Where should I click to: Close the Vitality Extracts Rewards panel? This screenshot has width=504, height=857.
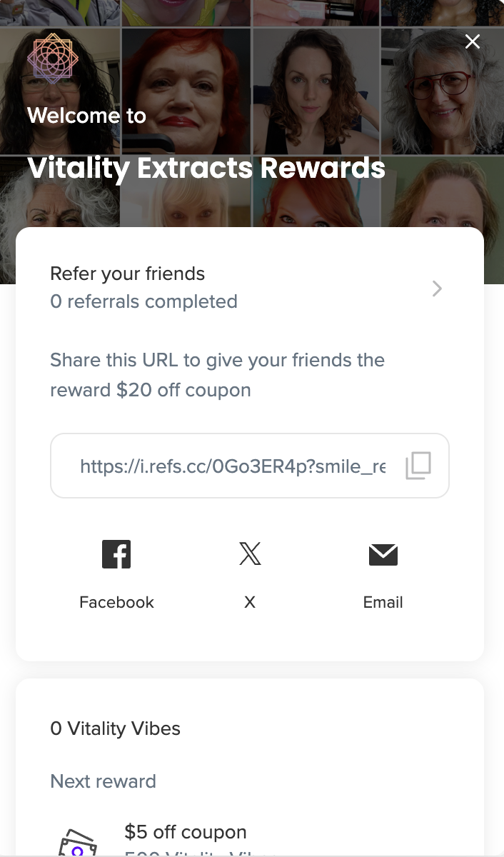473,42
